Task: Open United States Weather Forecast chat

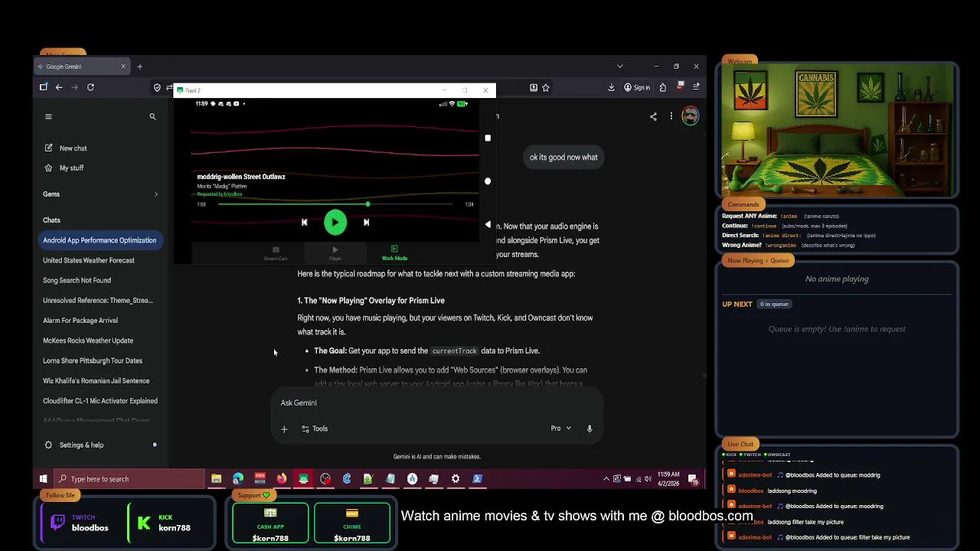Action: tap(89, 260)
